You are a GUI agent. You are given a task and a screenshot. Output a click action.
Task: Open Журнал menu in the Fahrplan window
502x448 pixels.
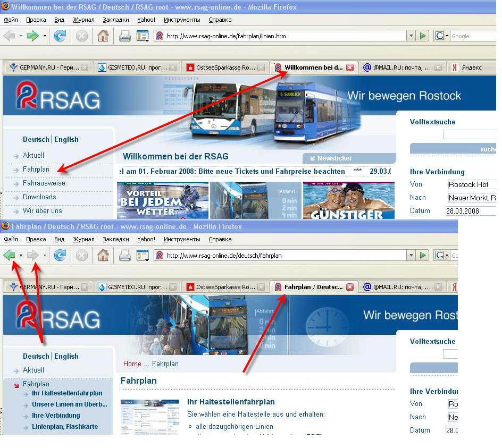click(83, 239)
